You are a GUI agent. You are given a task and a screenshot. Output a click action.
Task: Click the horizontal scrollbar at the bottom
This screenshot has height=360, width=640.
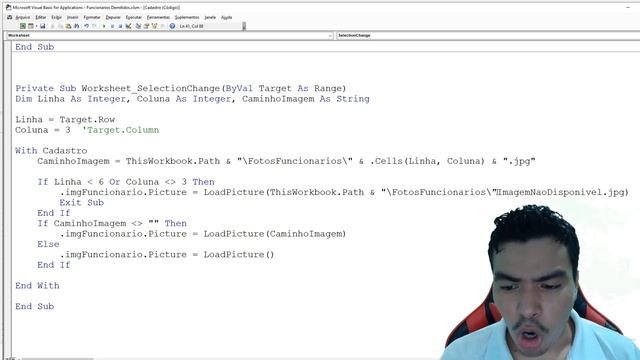[57, 358]
